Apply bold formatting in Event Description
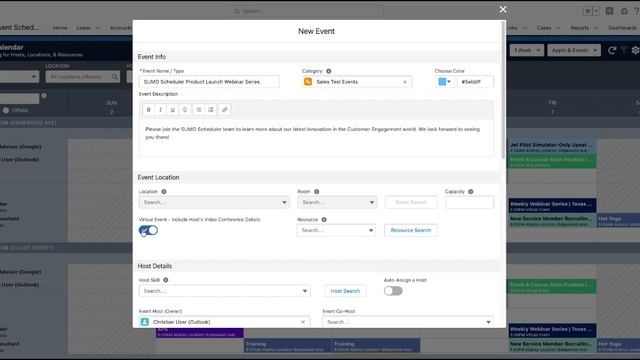The height and width of the screenshot is (360, 640). coord(149,109)
